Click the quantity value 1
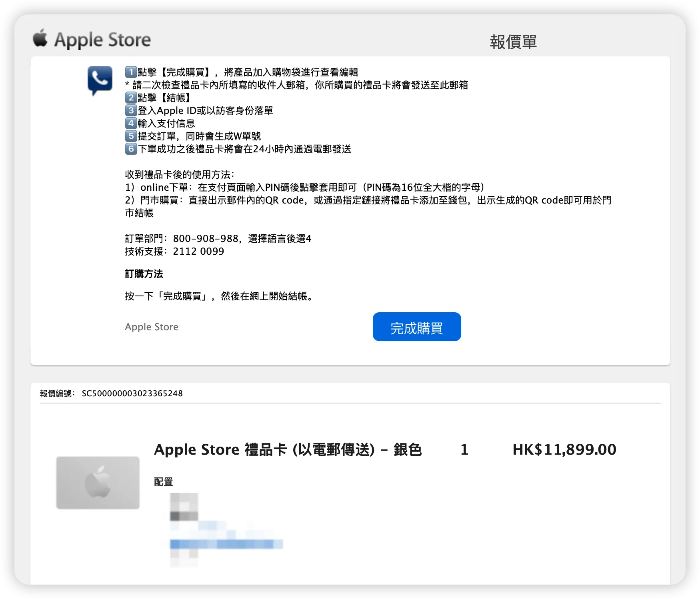 click(464, 449)
